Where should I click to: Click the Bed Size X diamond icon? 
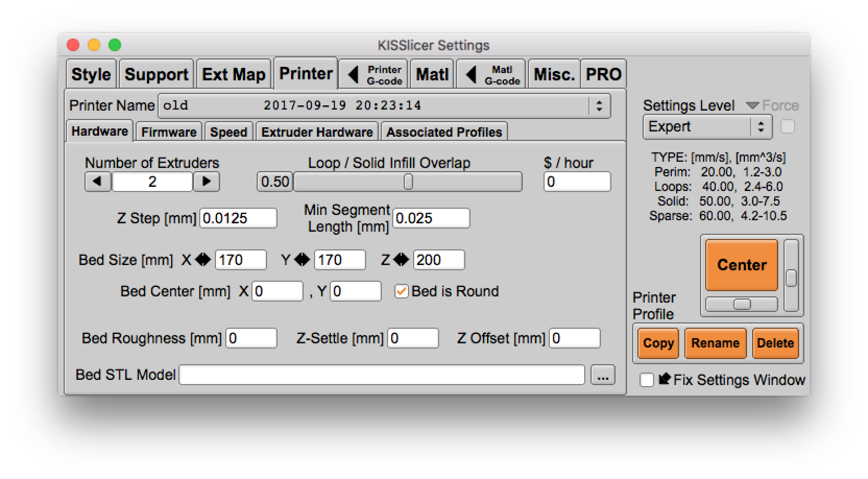pyautogui.click(x=203, y=259)
